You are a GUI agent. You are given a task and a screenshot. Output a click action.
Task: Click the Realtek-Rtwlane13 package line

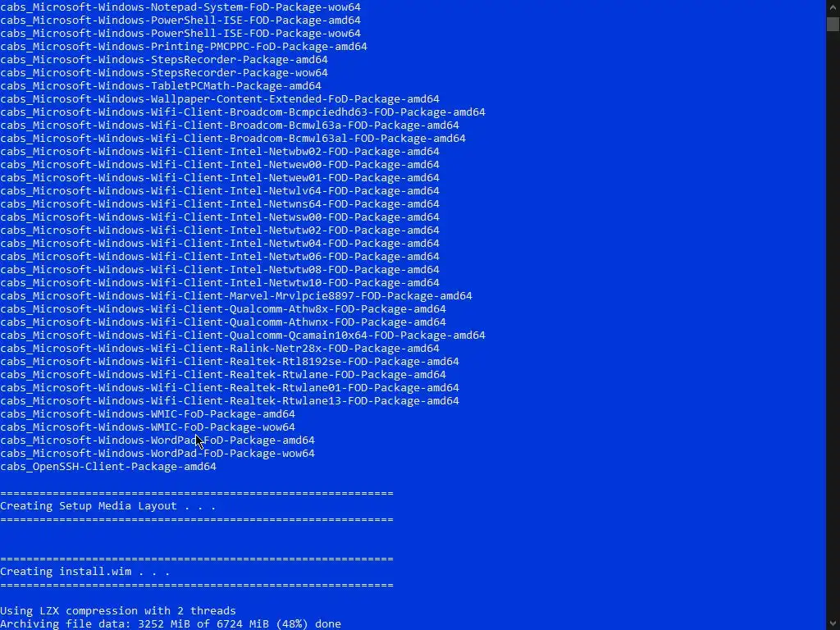[x=230, y=400]
